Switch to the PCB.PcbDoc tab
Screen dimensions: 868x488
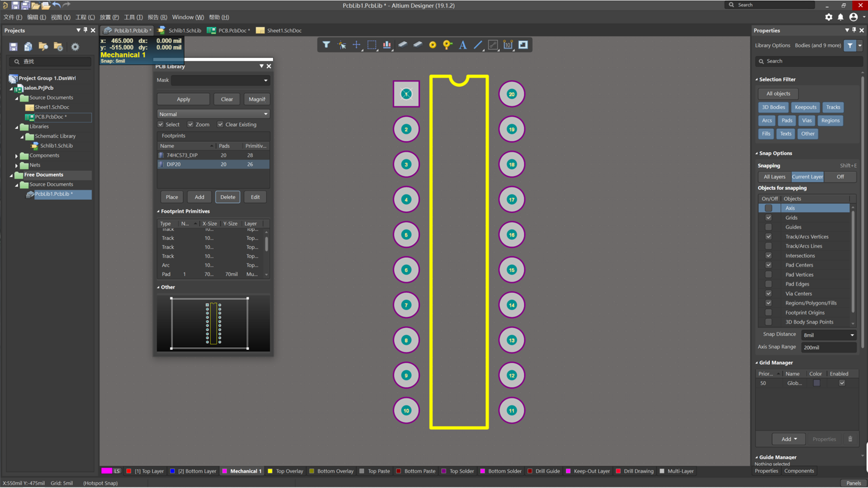click(x=229, y=31)
